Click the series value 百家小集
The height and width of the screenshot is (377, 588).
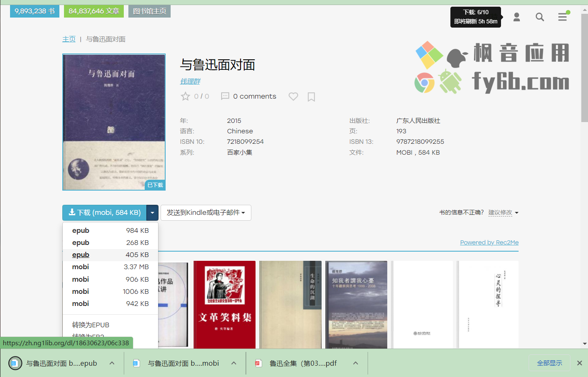coord(240,153)
